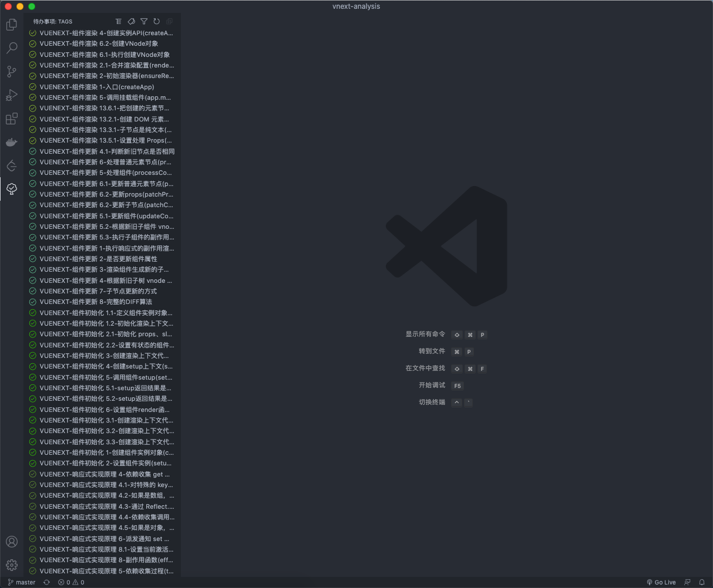Open todo 组件渲染 1-入口(createApp)
This screenshot has width=713, height=588.
click(x=102, y=87)
